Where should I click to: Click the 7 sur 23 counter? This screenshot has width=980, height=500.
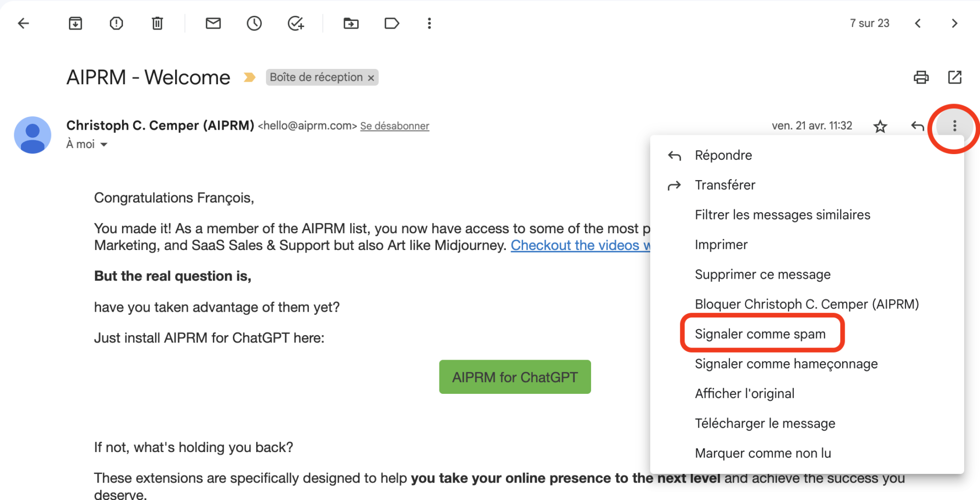869,23
